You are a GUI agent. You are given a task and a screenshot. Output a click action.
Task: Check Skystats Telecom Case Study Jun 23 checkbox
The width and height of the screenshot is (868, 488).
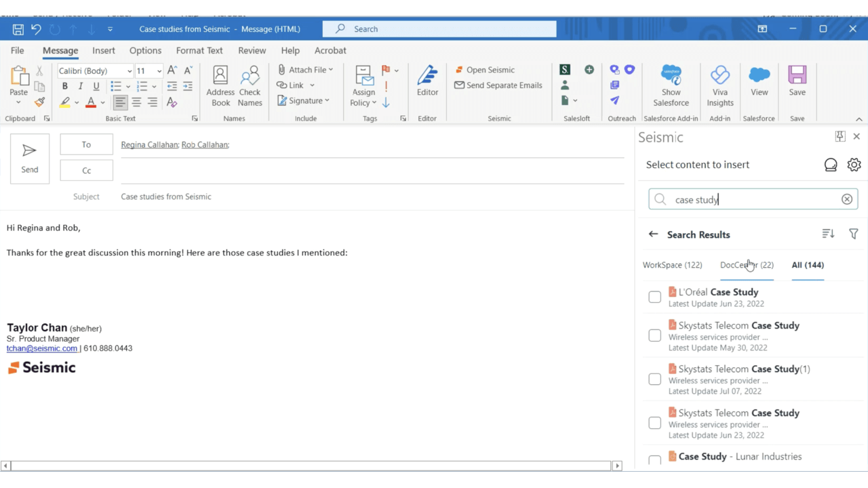click(x=654, y=423)
